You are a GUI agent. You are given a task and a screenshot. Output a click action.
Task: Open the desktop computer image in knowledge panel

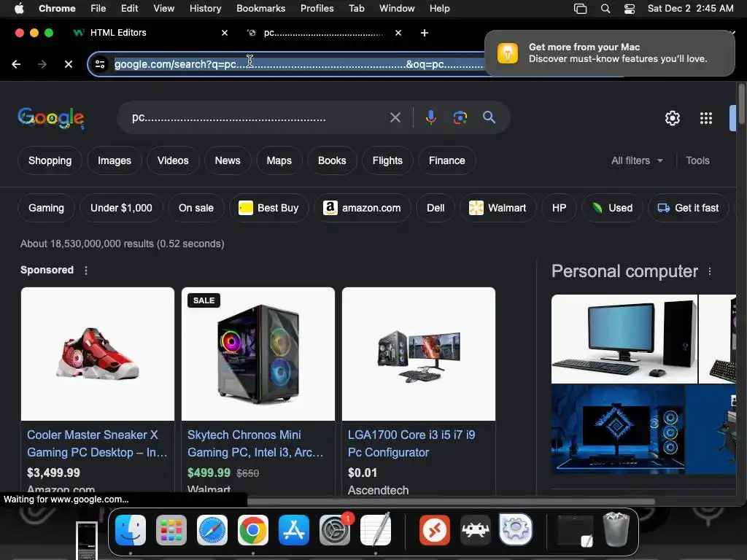coord(624,339)
